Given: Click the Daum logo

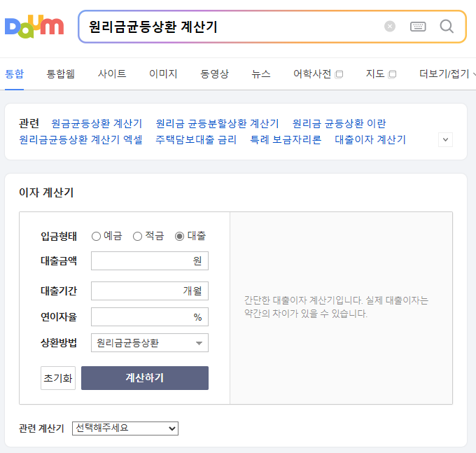Looking at the screenshot, I should click(34, 27).
